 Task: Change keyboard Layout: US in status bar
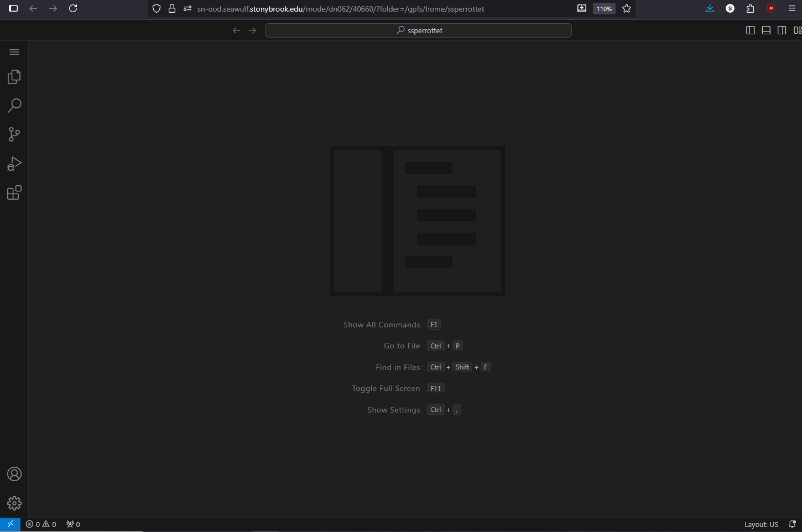coord(761,524)
